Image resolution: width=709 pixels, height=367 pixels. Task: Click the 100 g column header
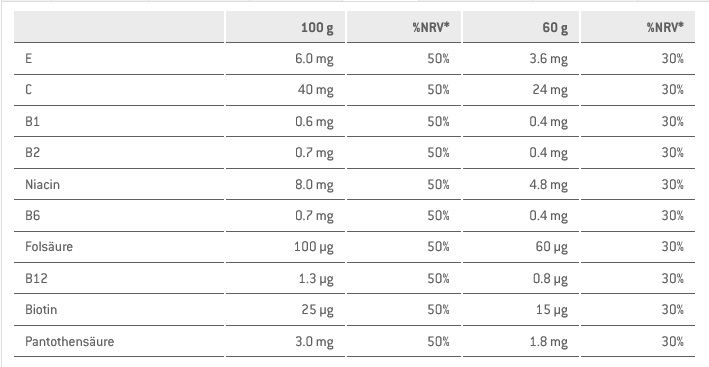[317, 28]
